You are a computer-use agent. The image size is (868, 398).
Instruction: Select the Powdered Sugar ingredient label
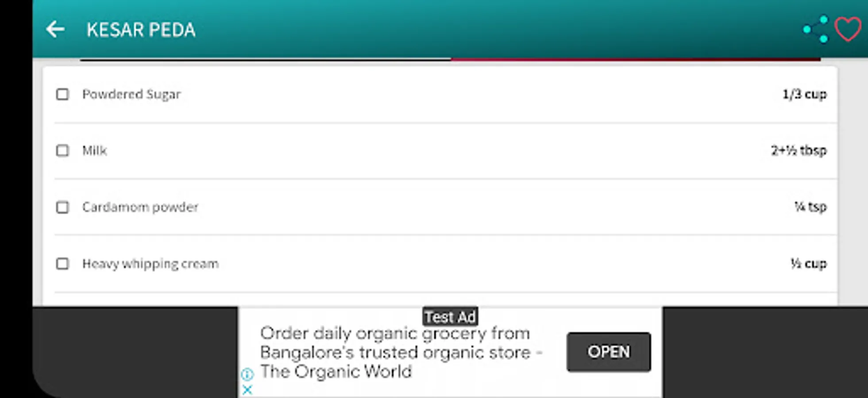coord(131,95)
